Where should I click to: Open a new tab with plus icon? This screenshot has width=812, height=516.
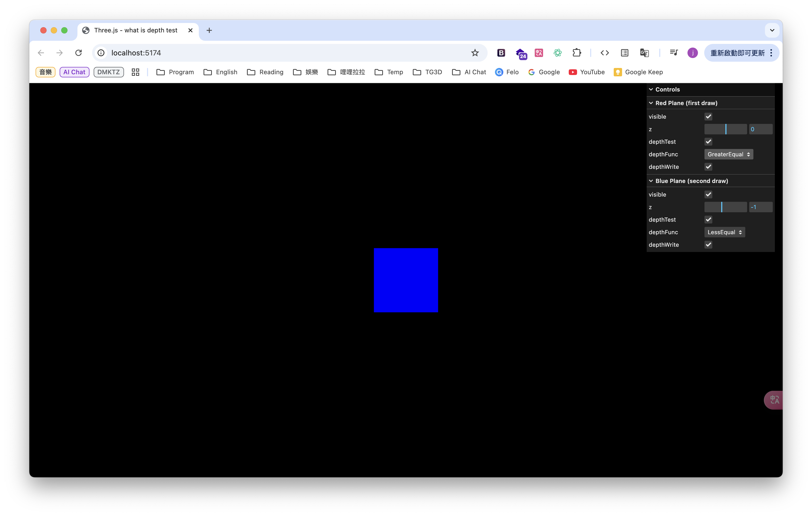tap(209, 30)
